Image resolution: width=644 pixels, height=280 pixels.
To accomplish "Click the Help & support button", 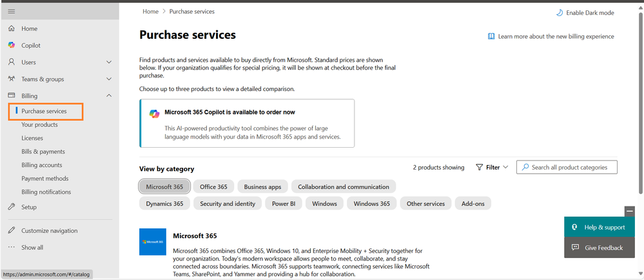I will tap(600, 227).
